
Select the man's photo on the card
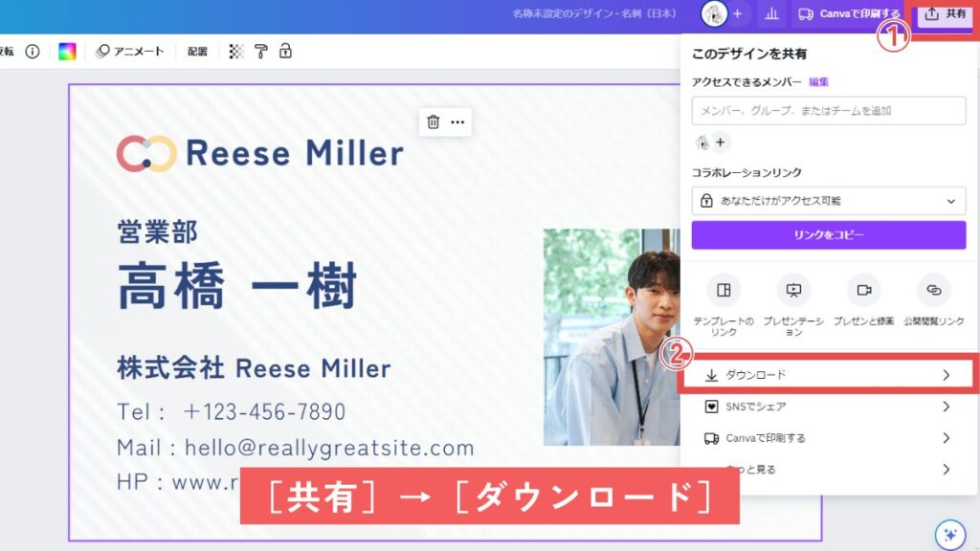(612, 338)
